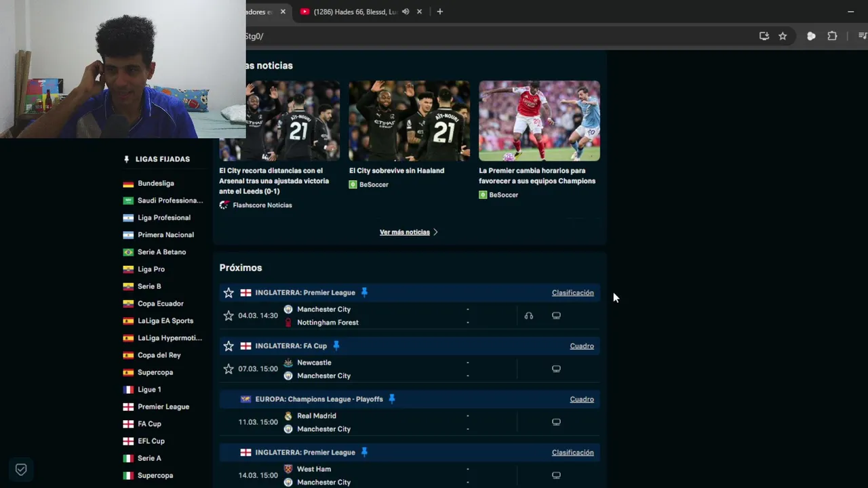
Task: Close the Hades 66 YouTube tab
Action: coord(419,12)
